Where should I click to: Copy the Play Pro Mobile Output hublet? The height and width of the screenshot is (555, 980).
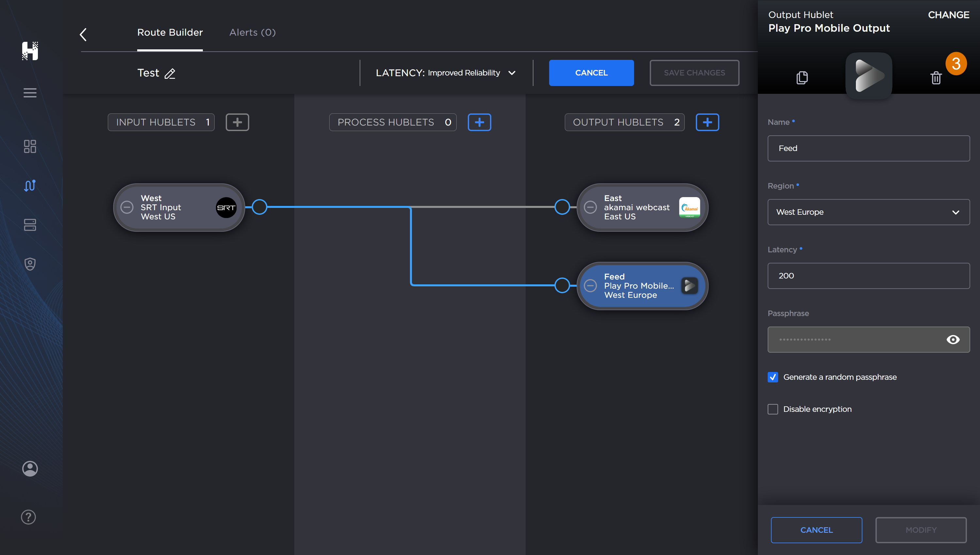pyautogui.click(x=802, y=77)
